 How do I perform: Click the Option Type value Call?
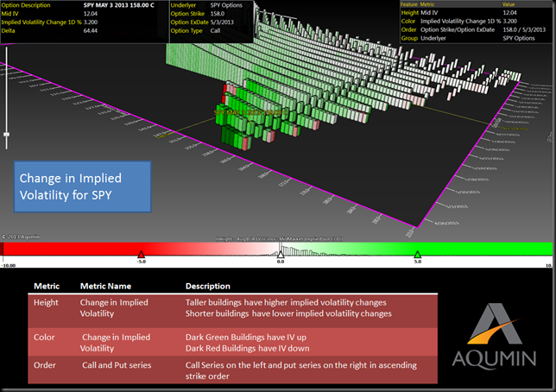(x=215, y=31)
